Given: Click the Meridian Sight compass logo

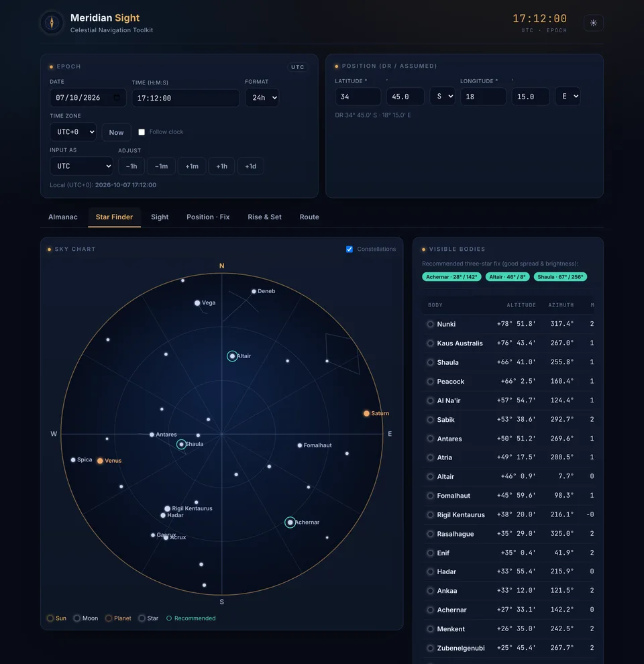Looking at the screenshot, I should point(52,22).
